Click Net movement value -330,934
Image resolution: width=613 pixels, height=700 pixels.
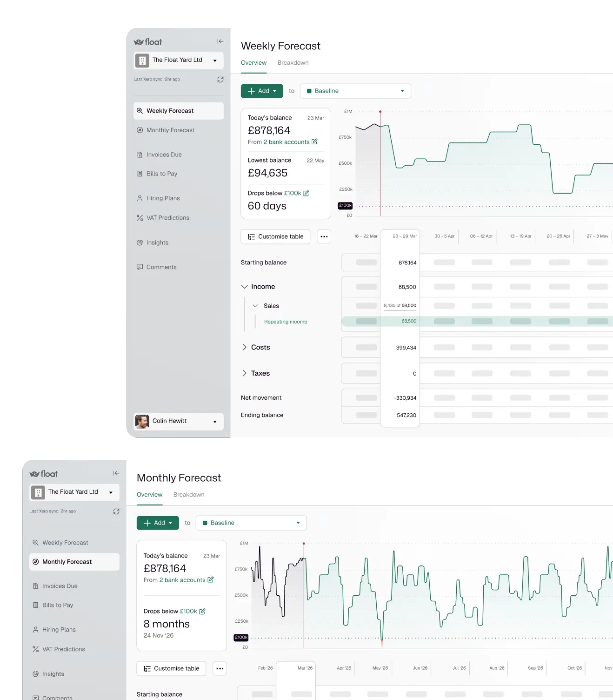click(405, 398)
